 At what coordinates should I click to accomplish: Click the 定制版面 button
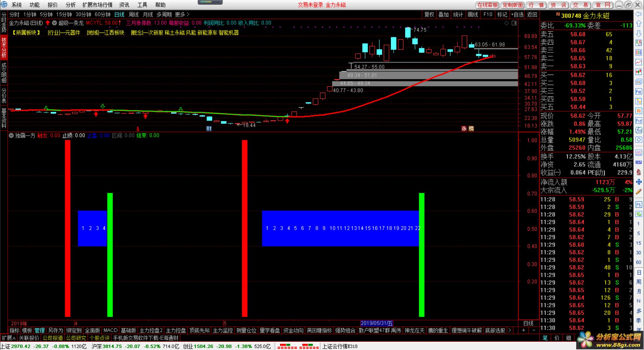(512, 5)
